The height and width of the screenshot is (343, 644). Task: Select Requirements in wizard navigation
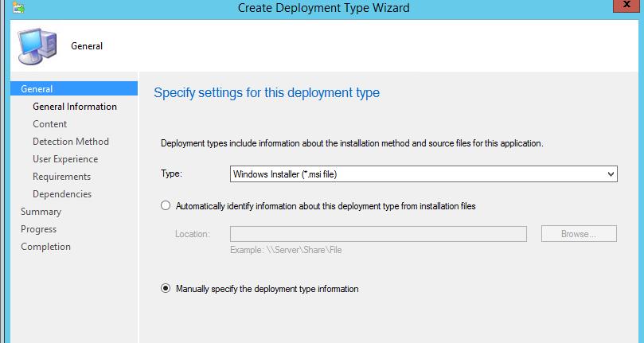pyautogui.click(x=61, y=177)
